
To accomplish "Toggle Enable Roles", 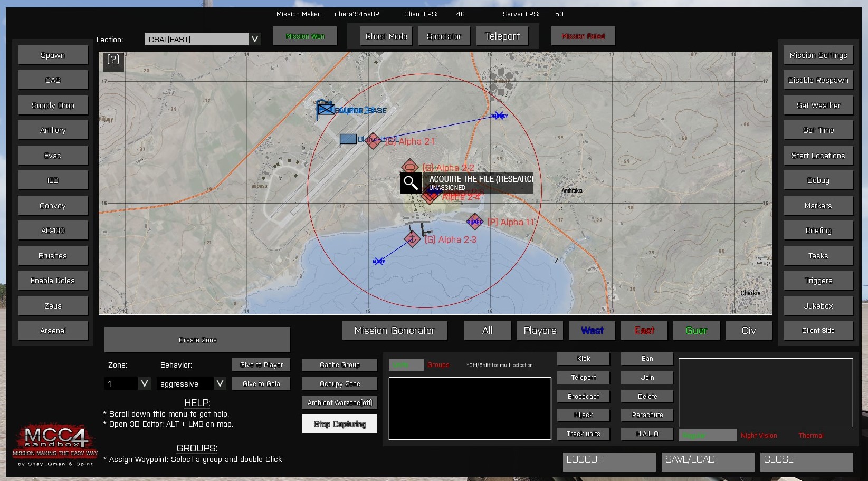I will tap(53, 281).
